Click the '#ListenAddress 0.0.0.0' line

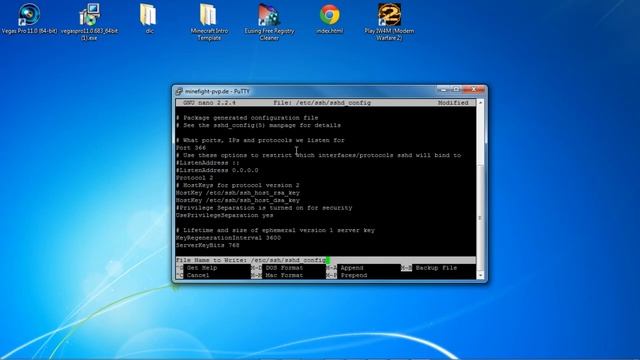point(217,170)
